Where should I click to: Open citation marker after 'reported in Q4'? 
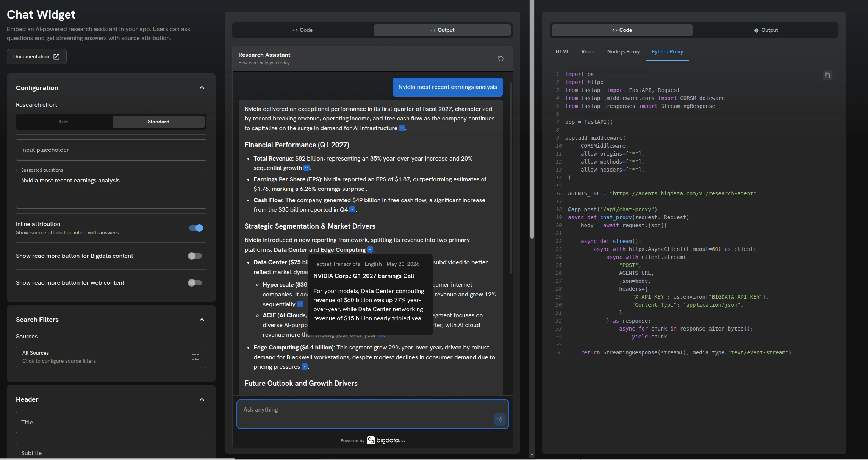click(352, 209)
